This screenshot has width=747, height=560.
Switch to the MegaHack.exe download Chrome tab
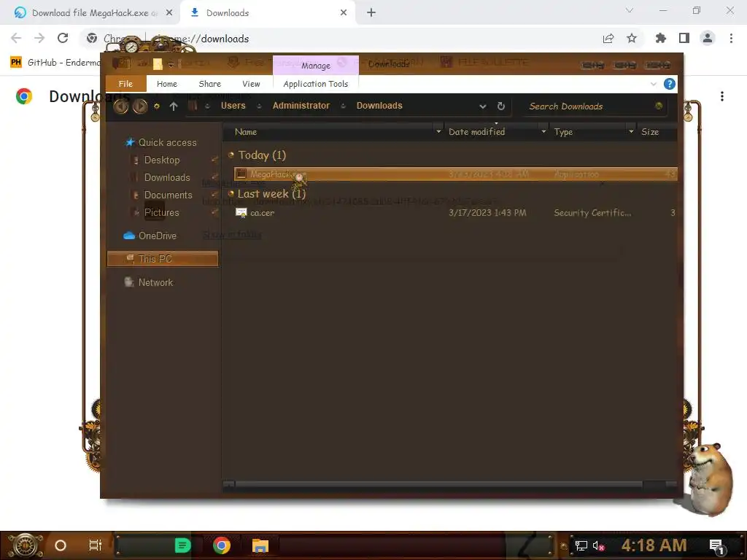[x=90, y=13]
